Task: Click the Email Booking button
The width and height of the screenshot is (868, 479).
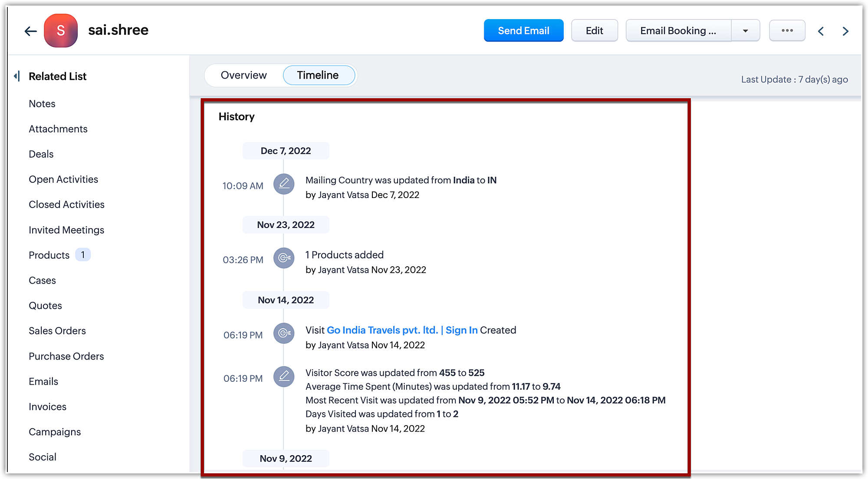Action: [x=678, y=31]
